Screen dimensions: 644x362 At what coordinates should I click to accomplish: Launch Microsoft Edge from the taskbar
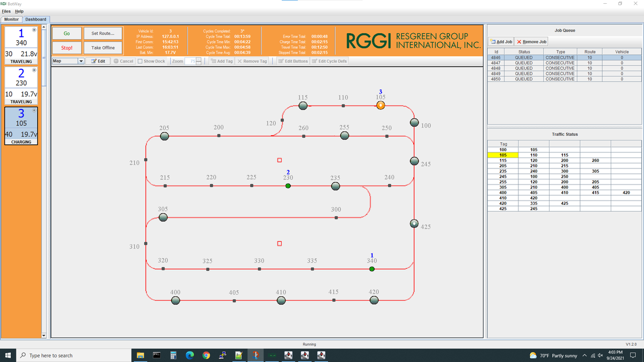189,356
